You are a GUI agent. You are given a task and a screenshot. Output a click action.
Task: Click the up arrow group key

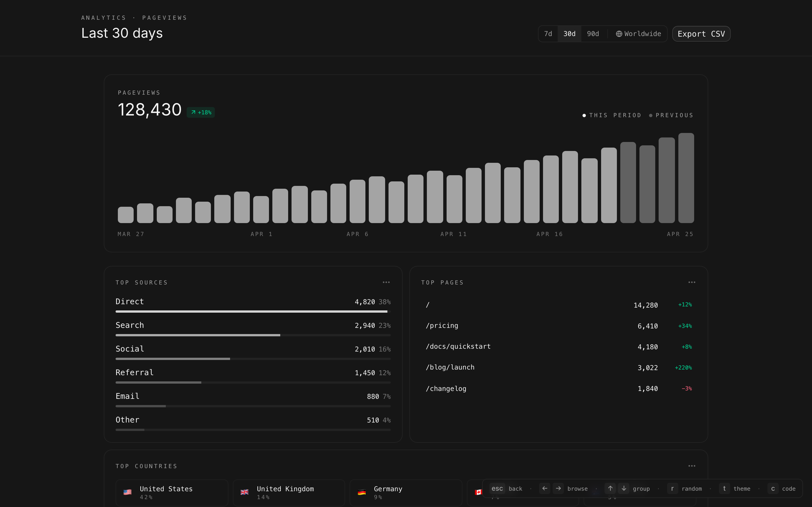point(610,488)
